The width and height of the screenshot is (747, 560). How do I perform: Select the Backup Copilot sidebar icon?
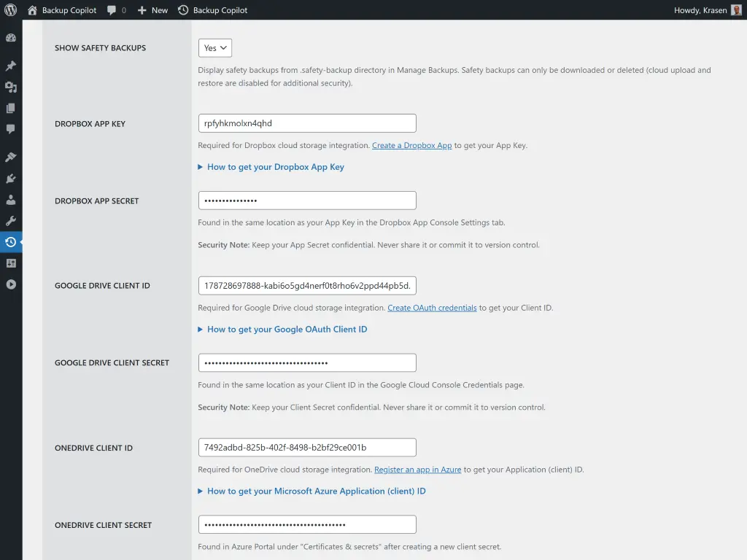12,241
